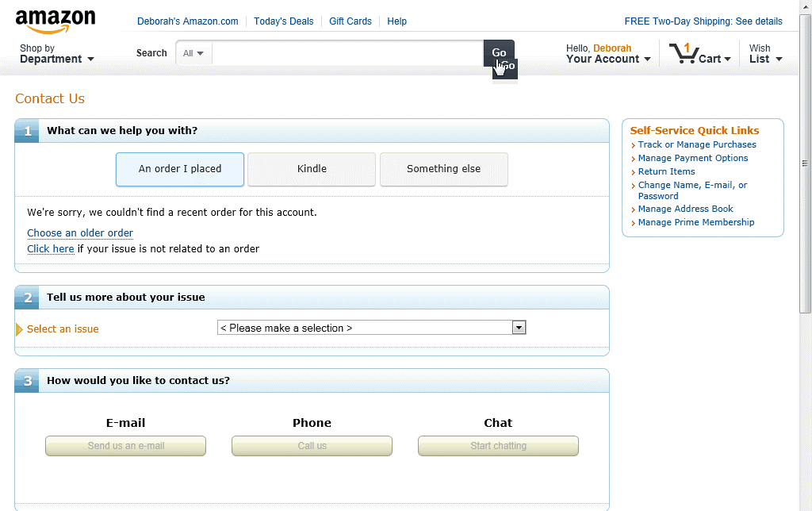Open the Gift Cards page

pos(350,21)
